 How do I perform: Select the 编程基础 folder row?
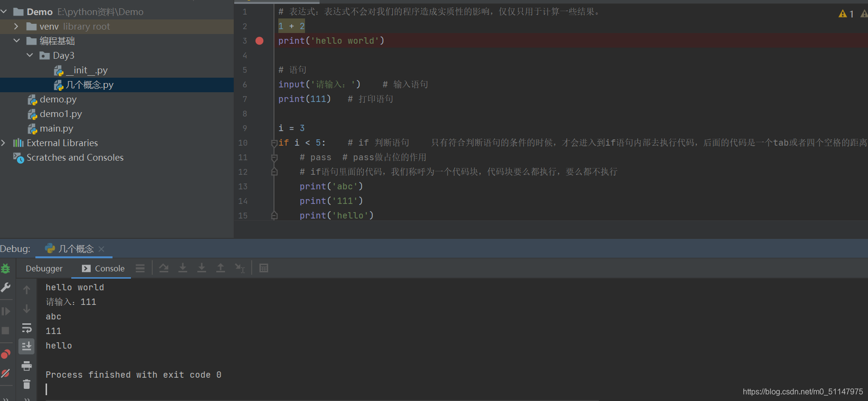(117, 41)
